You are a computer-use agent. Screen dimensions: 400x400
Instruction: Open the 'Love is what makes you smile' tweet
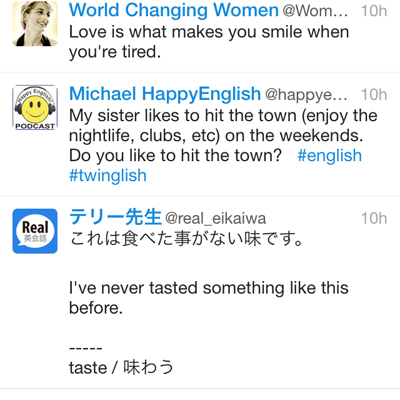(x=209, y=42)
